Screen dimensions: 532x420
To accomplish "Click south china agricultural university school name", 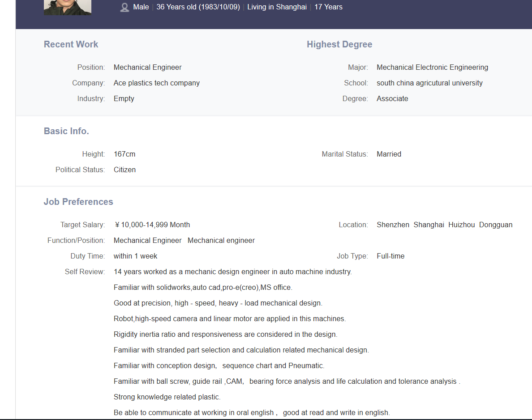I will [429, 83].
